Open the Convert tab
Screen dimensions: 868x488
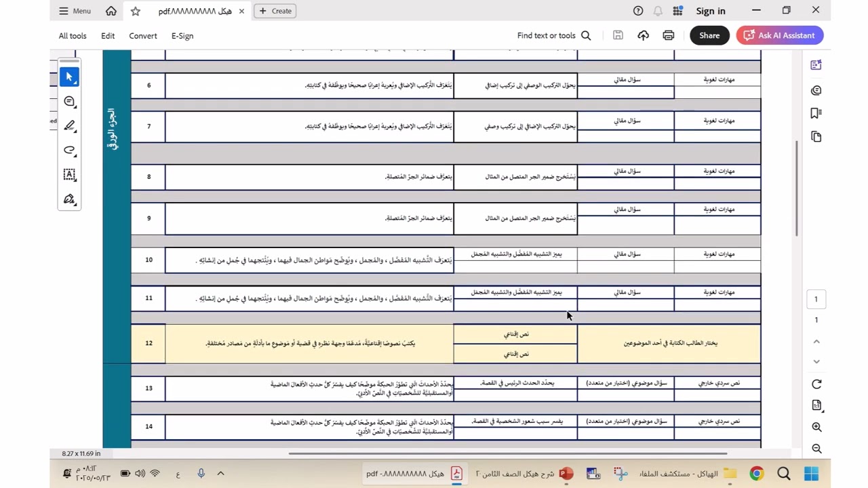143,36
